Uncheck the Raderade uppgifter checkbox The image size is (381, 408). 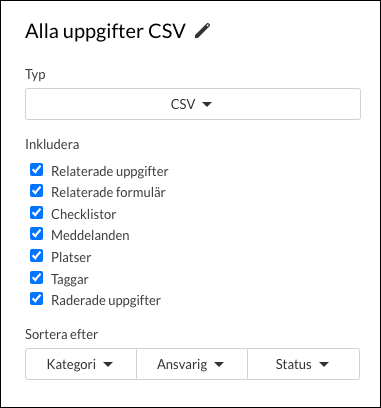36,299
